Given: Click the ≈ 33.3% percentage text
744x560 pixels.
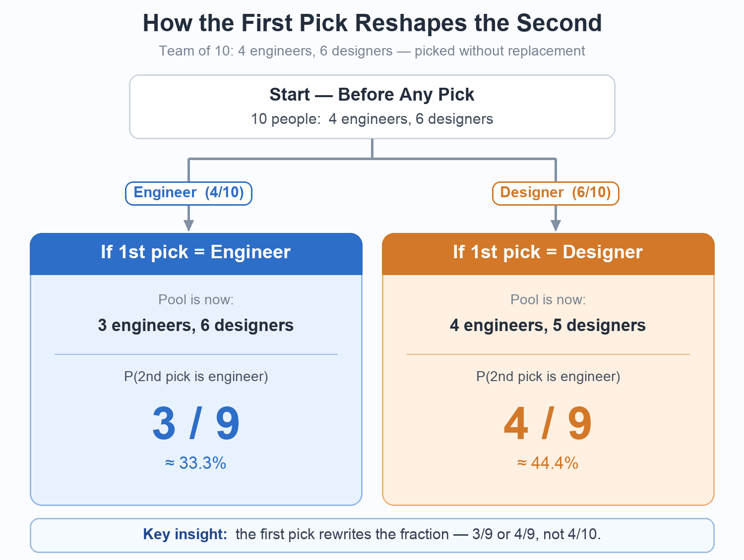Looking at the screenshot, I should (x=196, y=463).
